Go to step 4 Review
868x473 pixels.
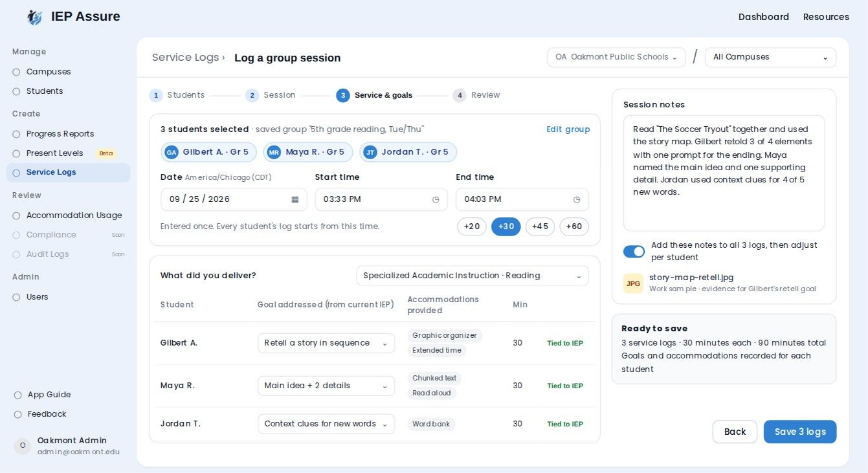[476, 95]
